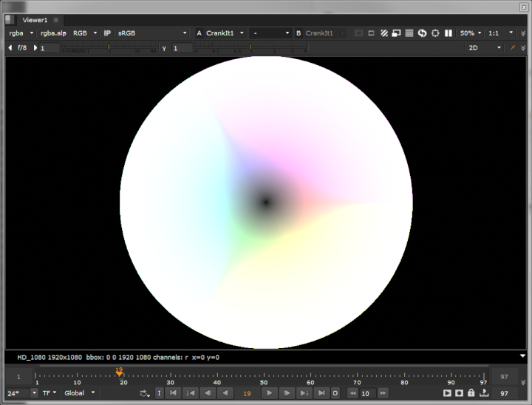Jump to the first frame
Viewport: 532px width, 405px height.
pos(173,393)
